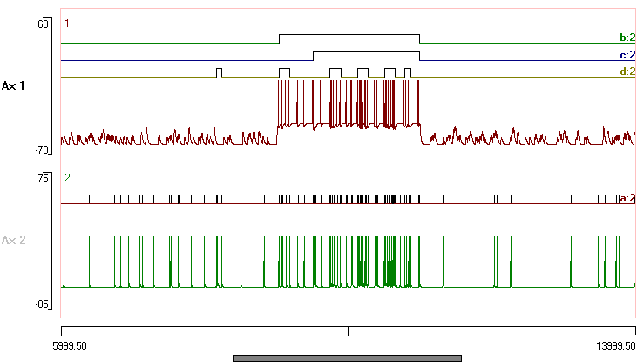
Task: Click the center tick on time axis
Action: pos(348,331)
